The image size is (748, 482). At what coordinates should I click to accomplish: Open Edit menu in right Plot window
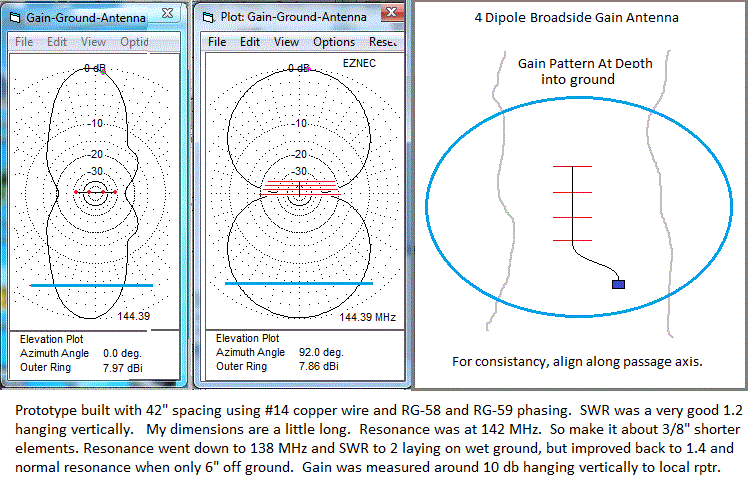pos(249,42)
